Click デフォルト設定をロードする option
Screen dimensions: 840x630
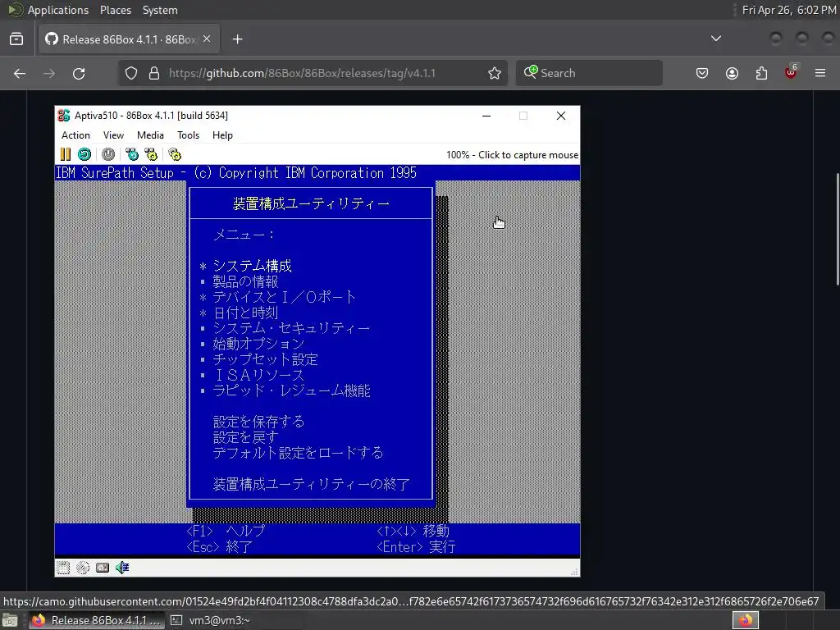298,453
